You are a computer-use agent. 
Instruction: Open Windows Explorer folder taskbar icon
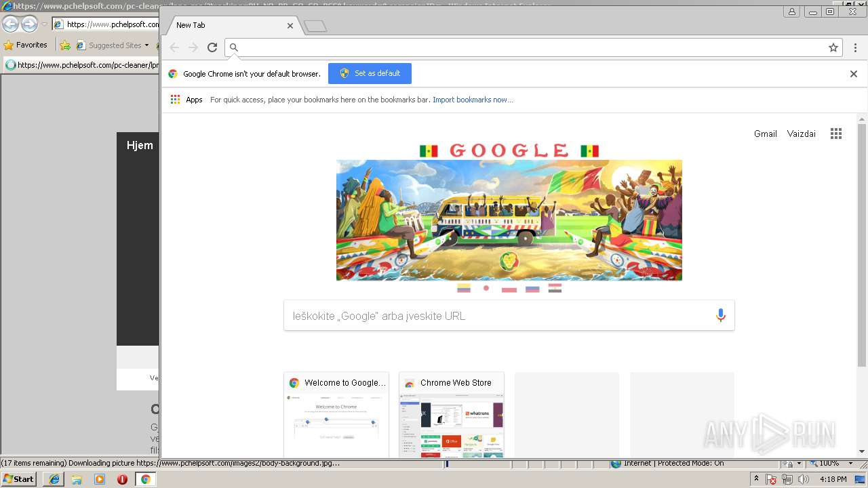[x=77, y=479]
